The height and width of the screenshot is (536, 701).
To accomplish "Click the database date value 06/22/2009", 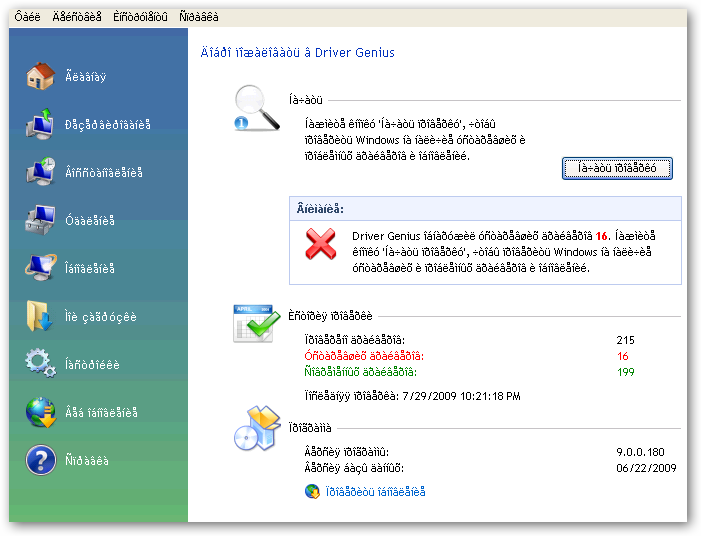I will [x=646, y=468].
